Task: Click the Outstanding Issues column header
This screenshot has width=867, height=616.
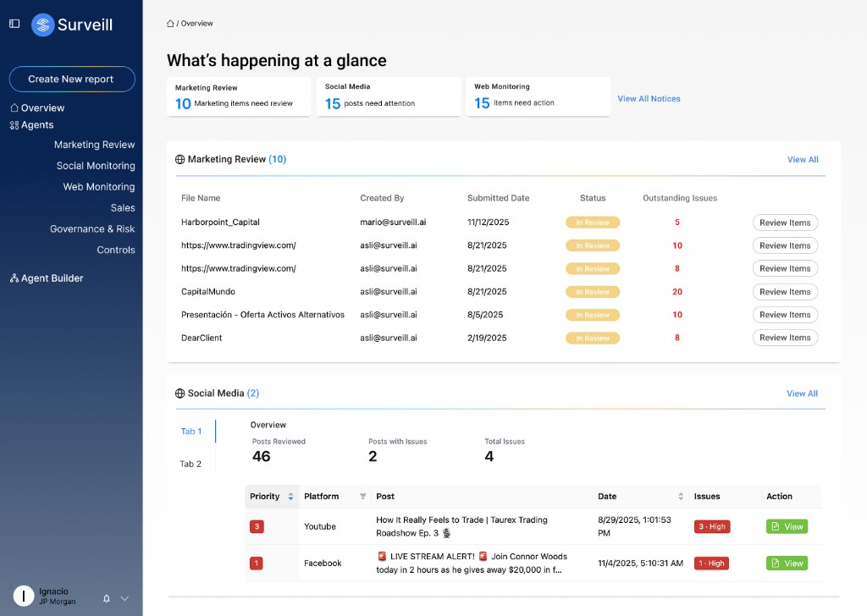Action: click(680, 198)
